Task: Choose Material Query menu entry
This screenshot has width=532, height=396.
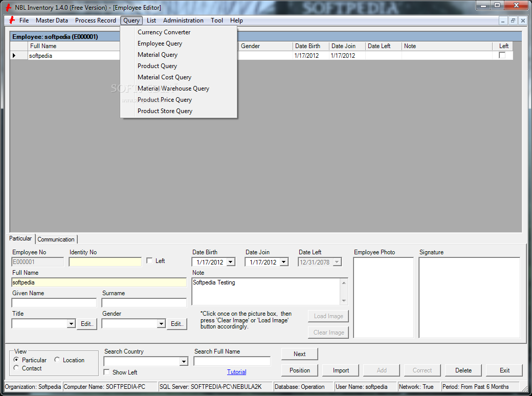Action: (179, 55)
